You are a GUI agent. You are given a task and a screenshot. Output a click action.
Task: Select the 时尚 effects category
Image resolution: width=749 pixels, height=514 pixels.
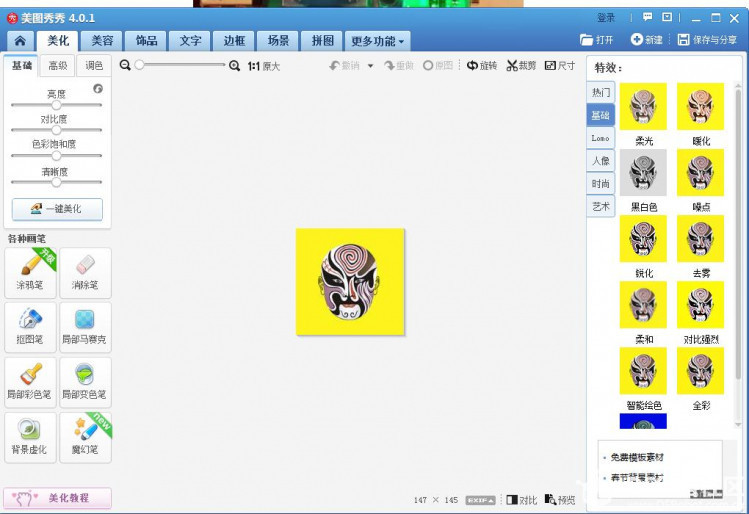click(600, 184)
